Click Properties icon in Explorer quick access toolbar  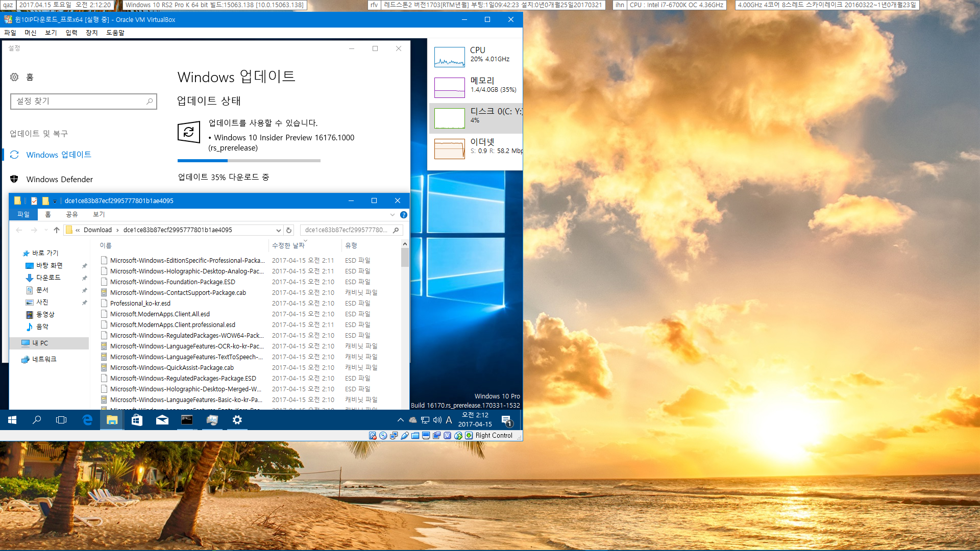[34, 201]
